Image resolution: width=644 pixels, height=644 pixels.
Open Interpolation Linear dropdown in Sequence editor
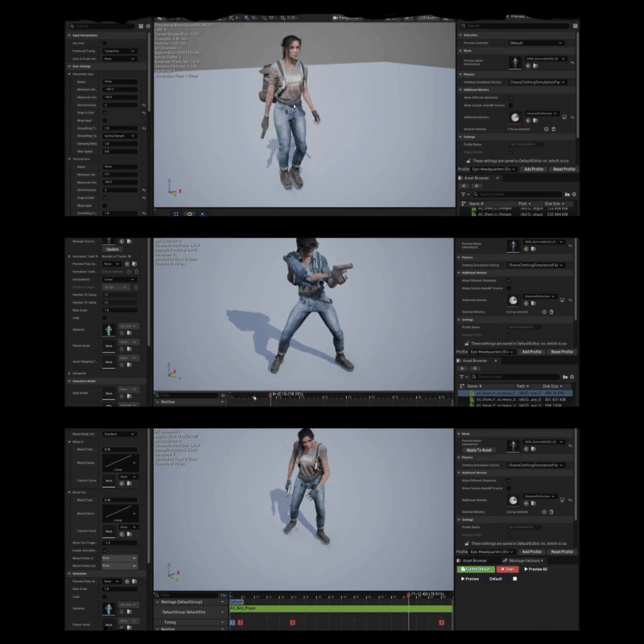119,279
